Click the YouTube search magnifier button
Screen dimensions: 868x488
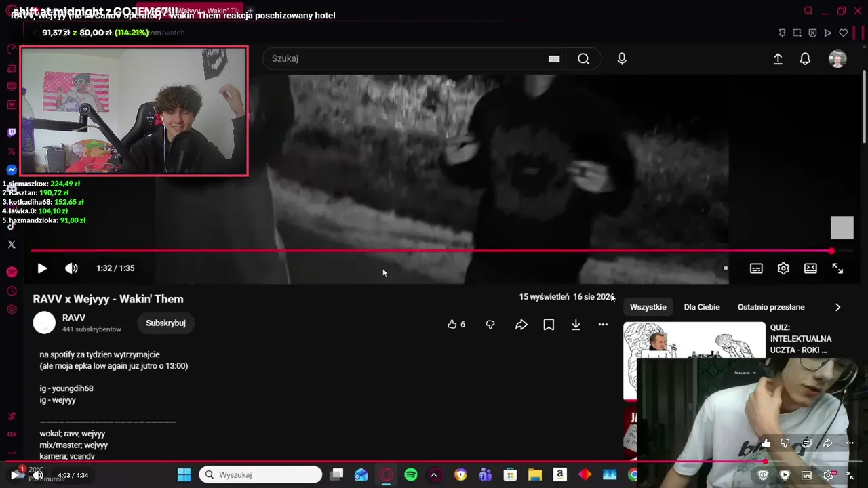pyautogui.click(x=583, y=59)
